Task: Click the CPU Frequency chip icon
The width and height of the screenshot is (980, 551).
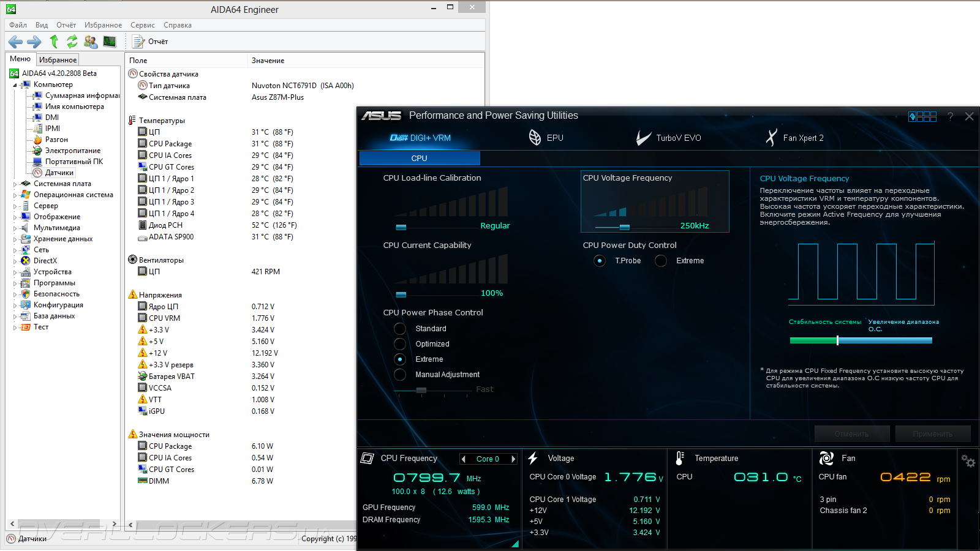Action: pos(367,458)
